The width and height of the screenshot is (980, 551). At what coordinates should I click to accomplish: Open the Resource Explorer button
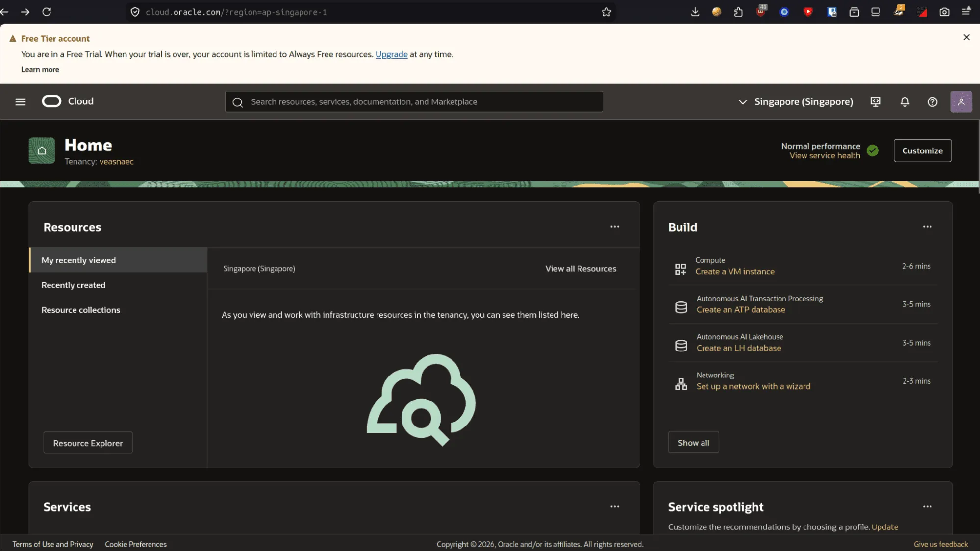[88, 443]
